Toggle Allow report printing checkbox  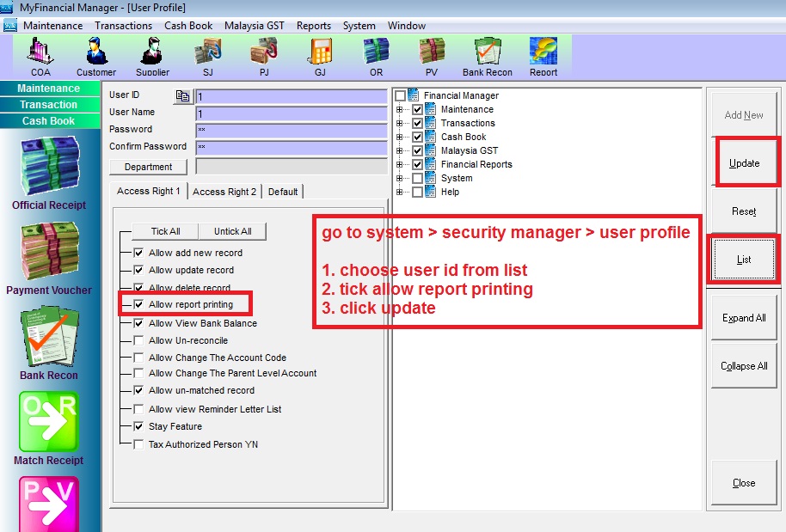pos(138,304)
